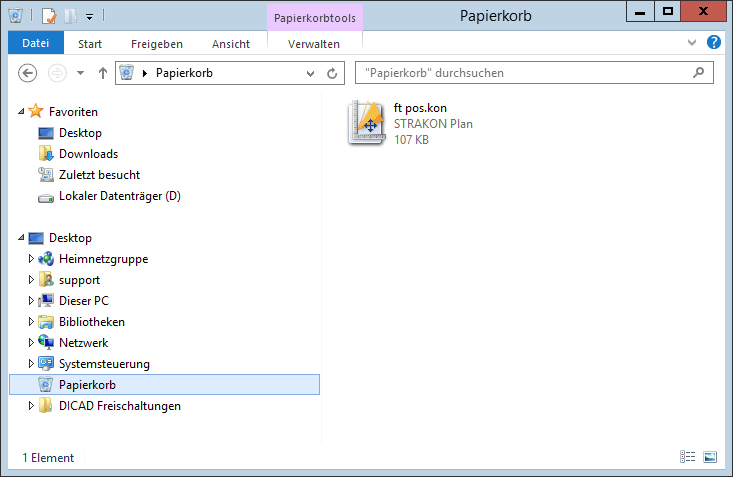Maximize the Papierkorb window
This screenshot has width=733, height=477.
(x=668, y=12)
